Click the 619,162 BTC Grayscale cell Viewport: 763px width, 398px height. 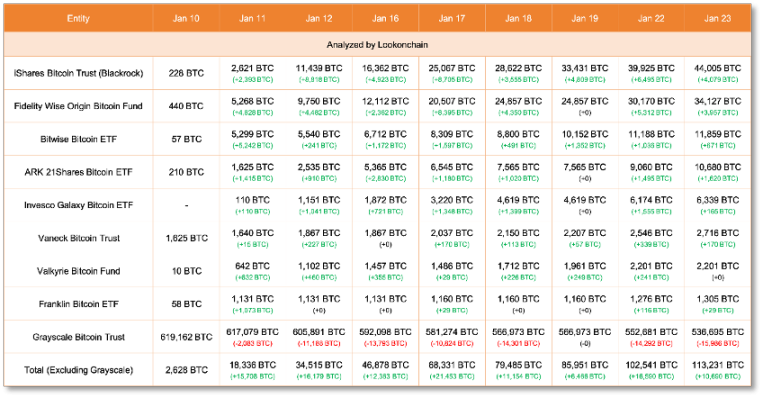pyautogui.click(x=186, y=337)
